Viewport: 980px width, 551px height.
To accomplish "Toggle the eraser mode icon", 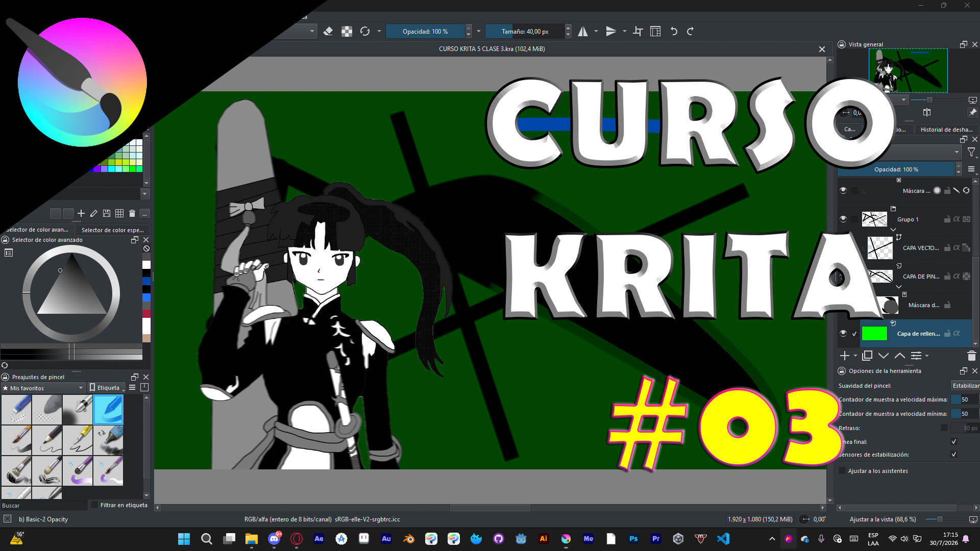I will click(x=328, y=32).
